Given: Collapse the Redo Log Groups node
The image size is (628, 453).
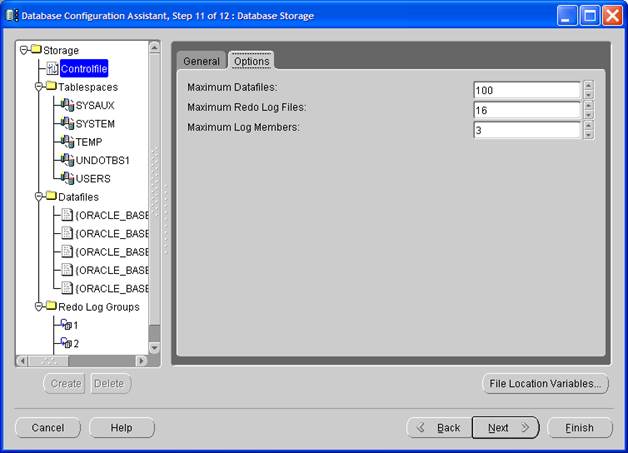Looking at the screenshot, I should pyautogui.click(x=39, y=307).
